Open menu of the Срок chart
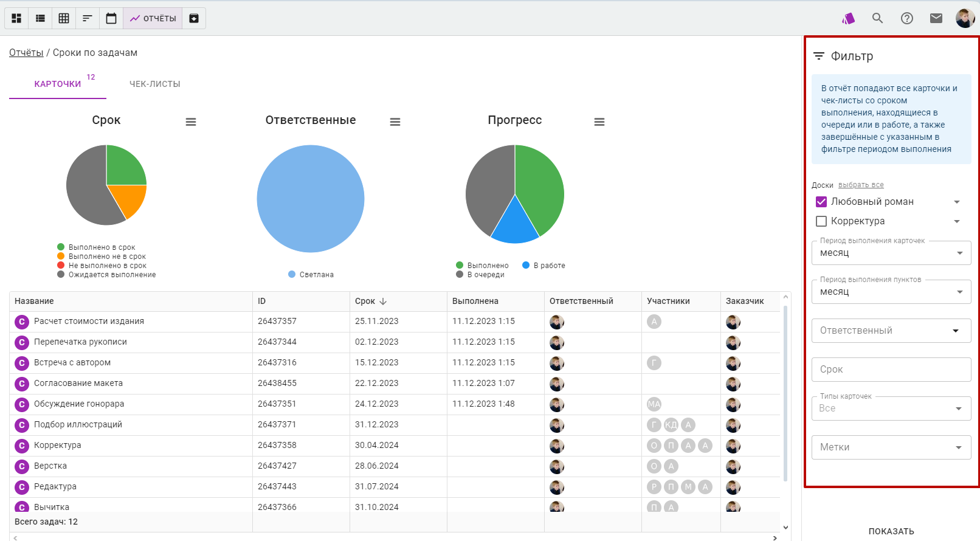Image resolution: width=980 pixels, height=541 pixels. [x=191, y=122]
